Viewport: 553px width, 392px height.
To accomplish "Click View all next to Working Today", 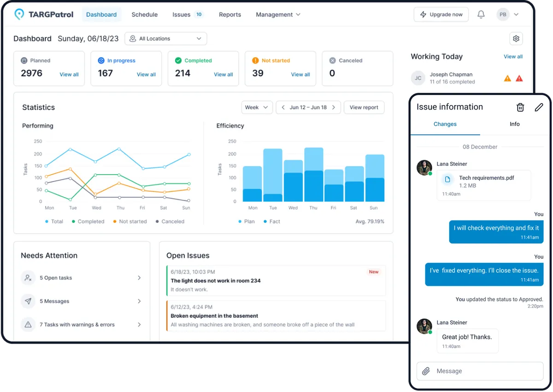I will 513,56.
